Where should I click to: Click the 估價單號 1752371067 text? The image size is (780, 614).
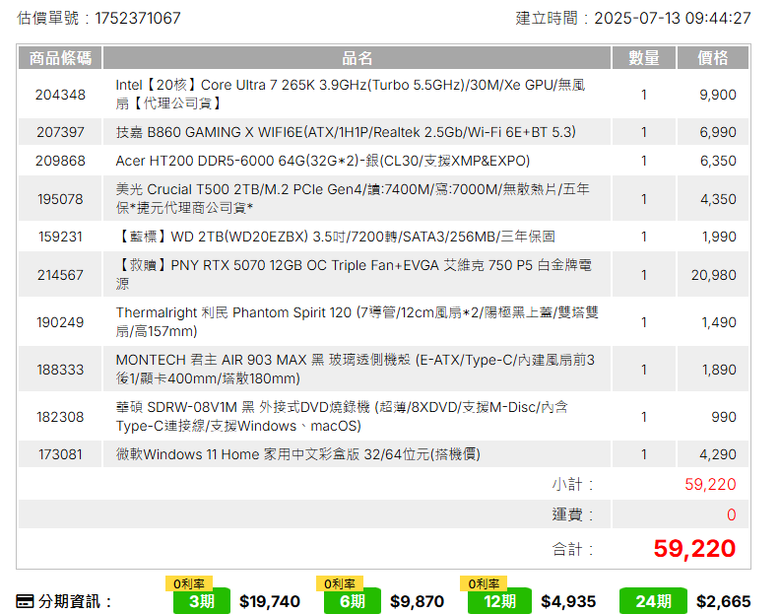(98, 18)
